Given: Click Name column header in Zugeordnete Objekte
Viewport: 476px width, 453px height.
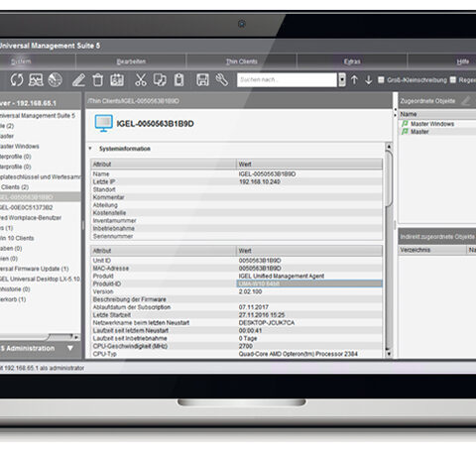Looking at the screenshot, I should tap(437, 114).
